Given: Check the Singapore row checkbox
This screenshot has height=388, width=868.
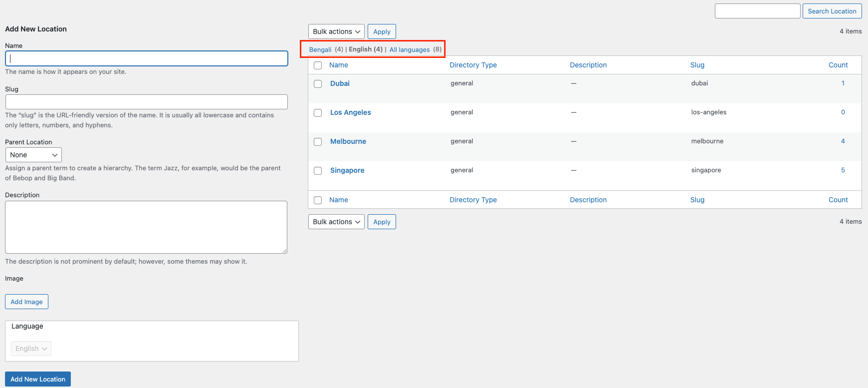Looking at the screenshot, I should coord(318,171).
